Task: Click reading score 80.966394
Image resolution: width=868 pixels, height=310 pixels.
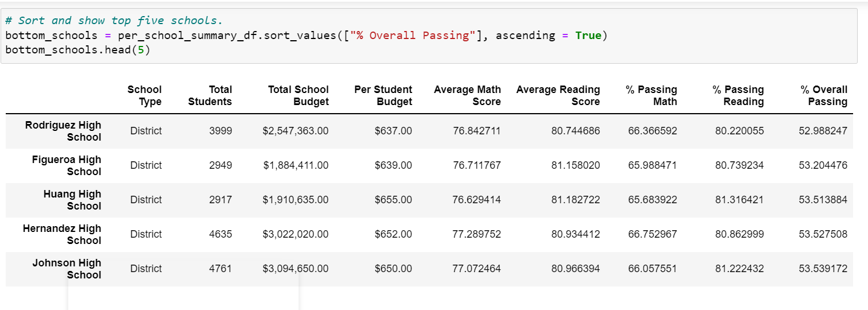Action: tap(576, 269)
